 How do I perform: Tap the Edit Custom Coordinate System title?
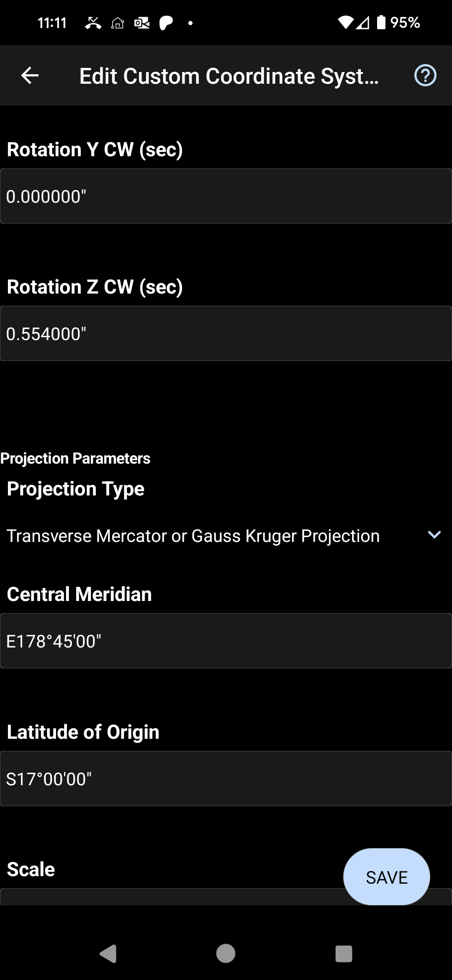(x=229, y=76)
